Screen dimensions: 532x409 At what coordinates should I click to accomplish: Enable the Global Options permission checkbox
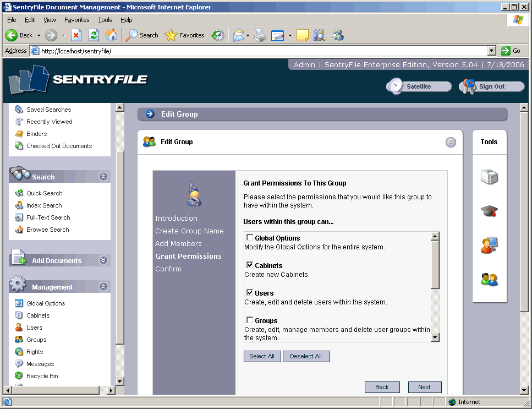click(x=250, y=238)
